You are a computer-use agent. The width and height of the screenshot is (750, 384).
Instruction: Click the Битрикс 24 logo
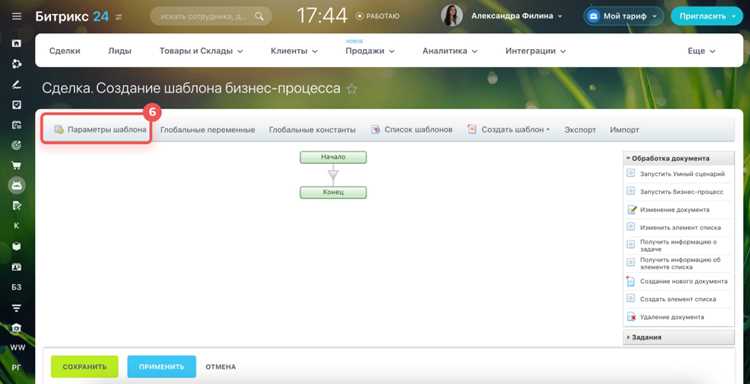72,16
